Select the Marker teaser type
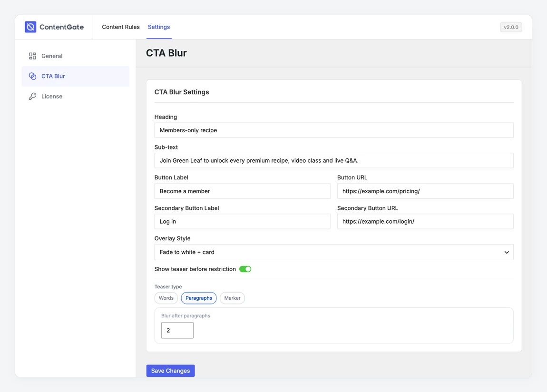Viewport: 547px width, 392px height. click(x=232, y=298)
